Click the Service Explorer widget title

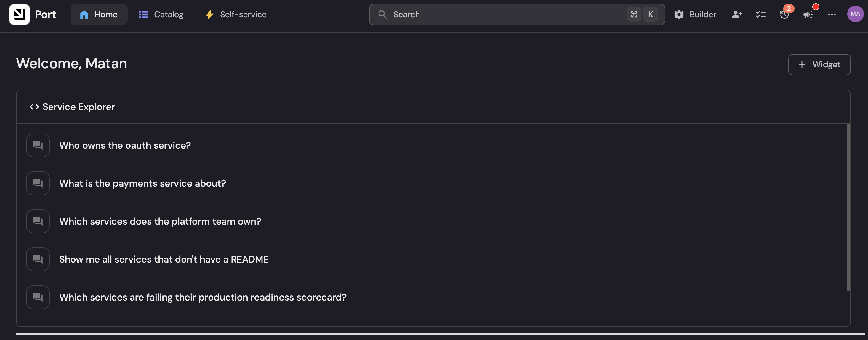pos(79,107)
